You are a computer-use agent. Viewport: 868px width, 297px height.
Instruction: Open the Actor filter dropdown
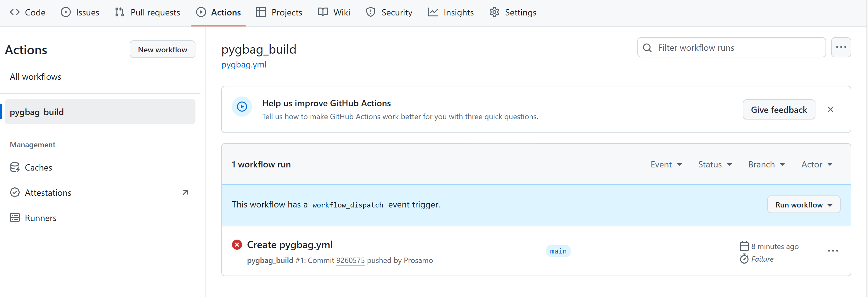coord(816,164)
